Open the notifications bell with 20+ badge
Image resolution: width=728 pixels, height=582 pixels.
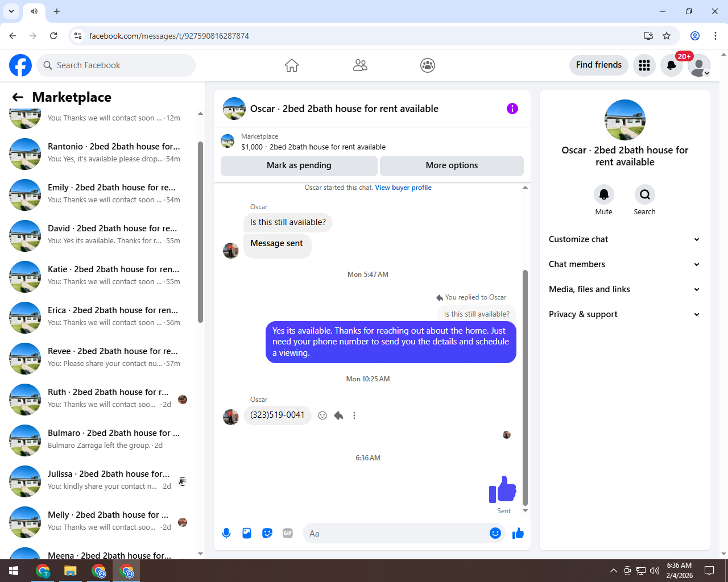click(672, 65)
